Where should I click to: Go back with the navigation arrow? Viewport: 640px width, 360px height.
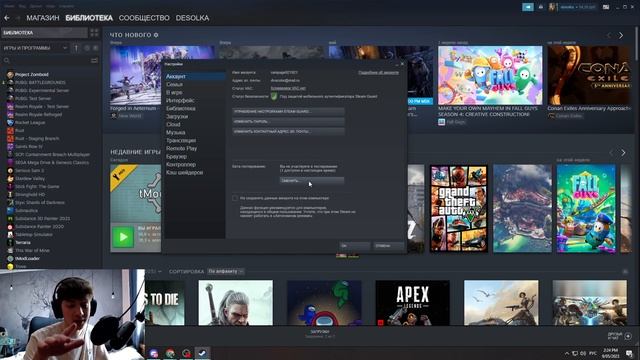coord(7,18)
